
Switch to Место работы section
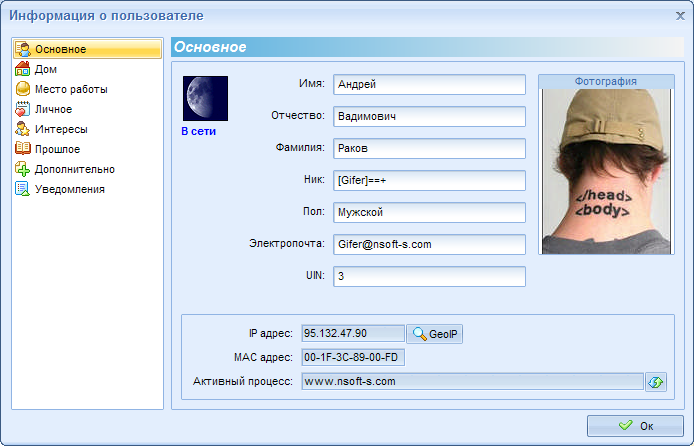[88, 89]
